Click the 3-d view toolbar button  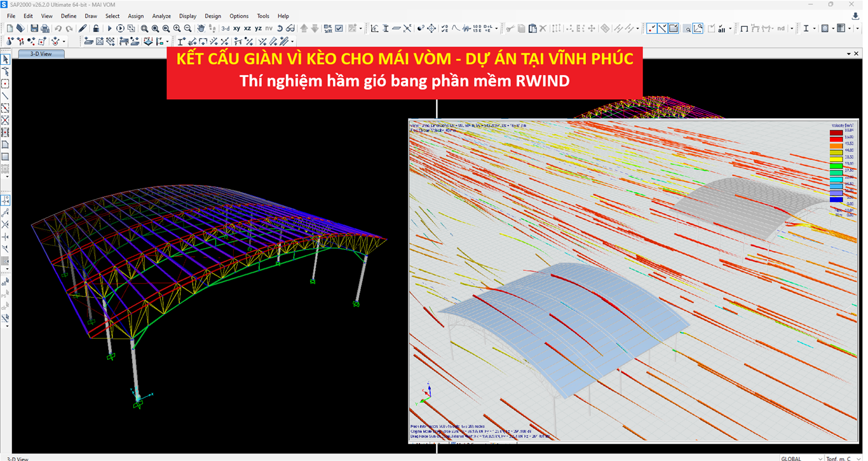point(225,29)
